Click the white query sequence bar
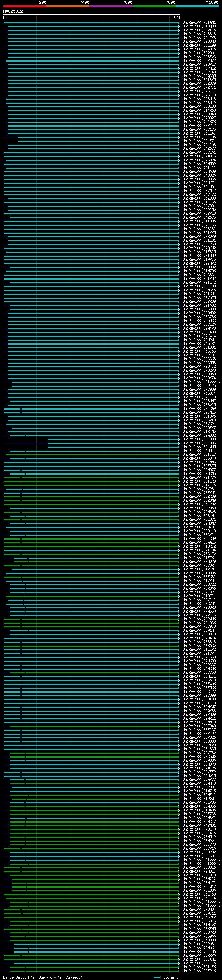The height and width of the screenshot is (980, 222). point(92,14)
